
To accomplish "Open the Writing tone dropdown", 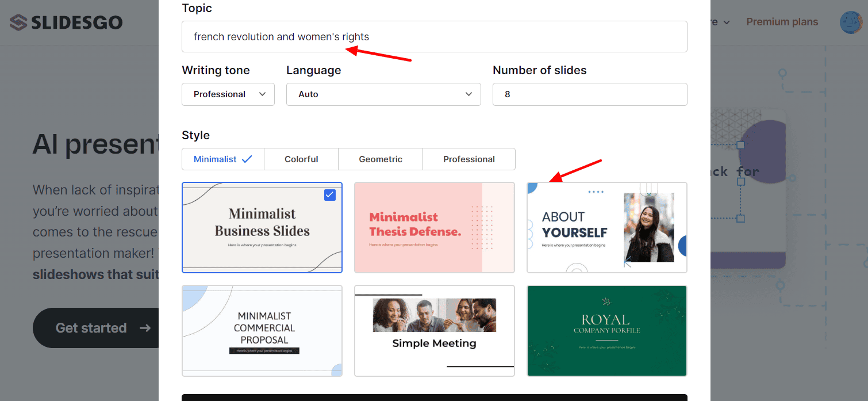I will click(x=228, y=94).
